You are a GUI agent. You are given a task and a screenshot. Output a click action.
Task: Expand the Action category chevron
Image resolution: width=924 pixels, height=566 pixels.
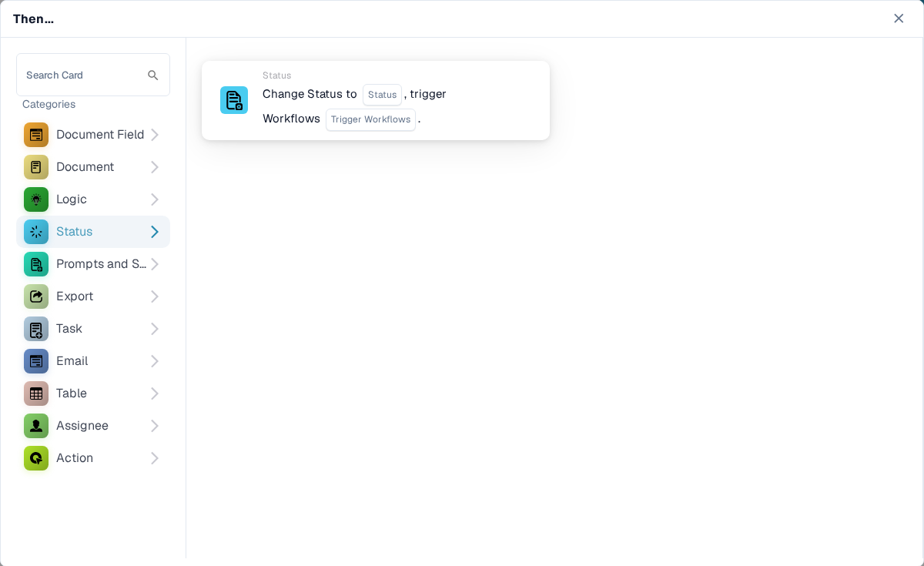tap(155, 458)
